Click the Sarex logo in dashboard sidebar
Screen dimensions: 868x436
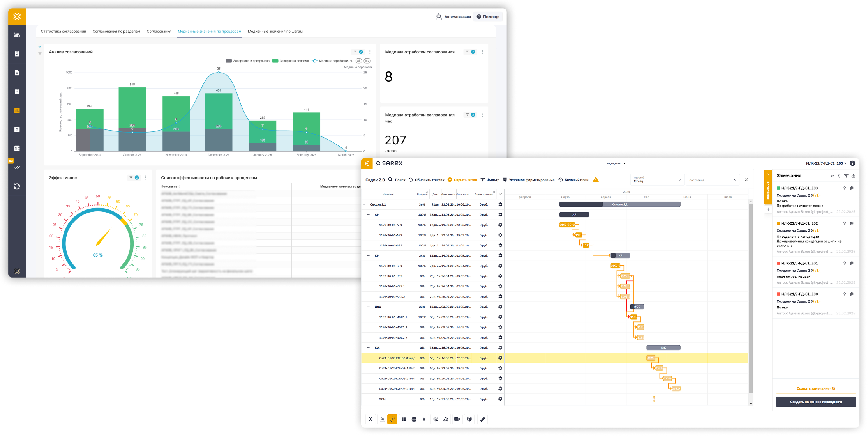tap(17, 16)
